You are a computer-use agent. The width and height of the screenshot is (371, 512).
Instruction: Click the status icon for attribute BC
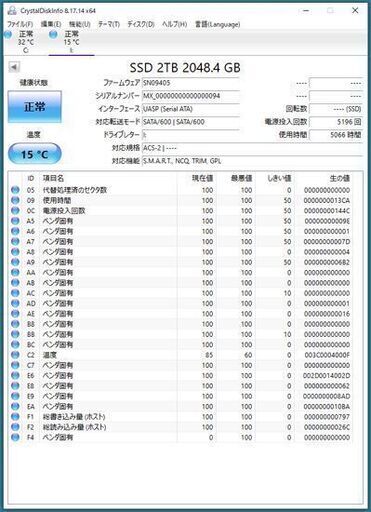pyautogui.click(x=15, y=344)
